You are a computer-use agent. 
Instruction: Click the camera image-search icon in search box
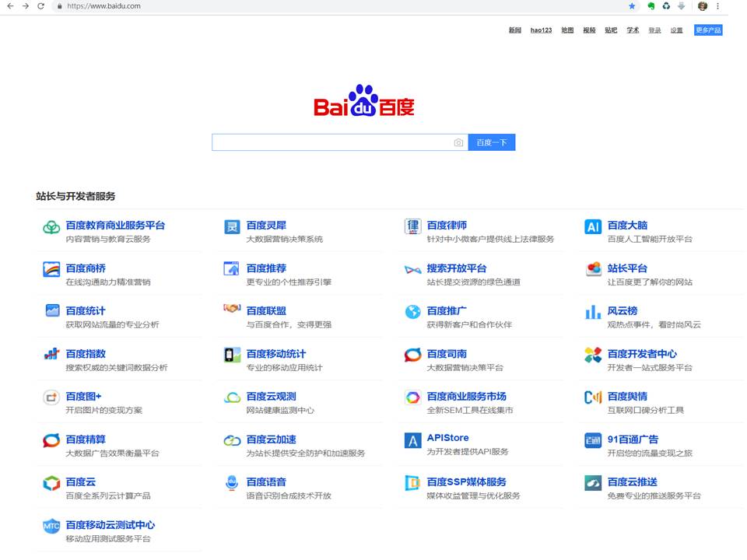[x=458, y=142]
